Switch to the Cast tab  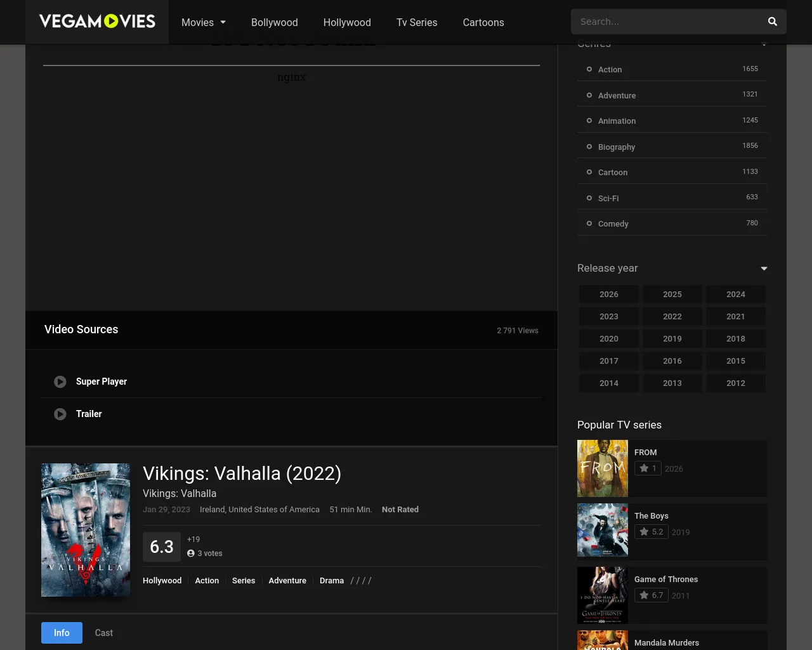(x=104, y=633)
